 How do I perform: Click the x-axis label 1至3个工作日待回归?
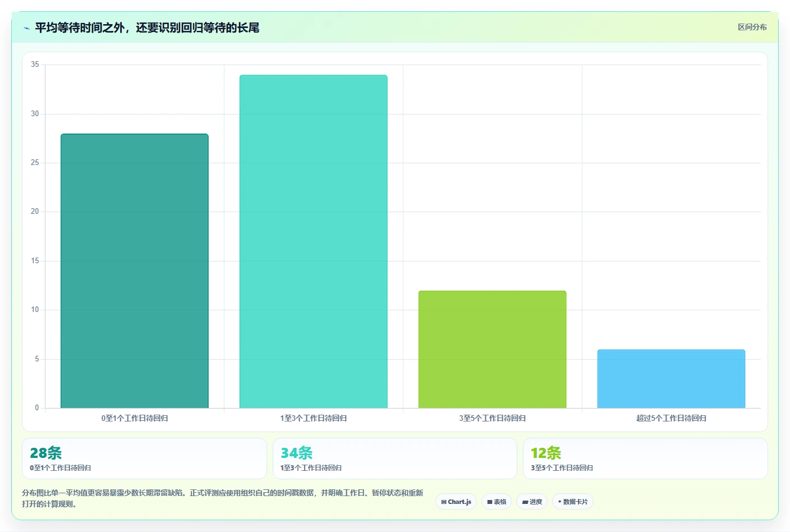pyautogui.click(x=313, y=418)
